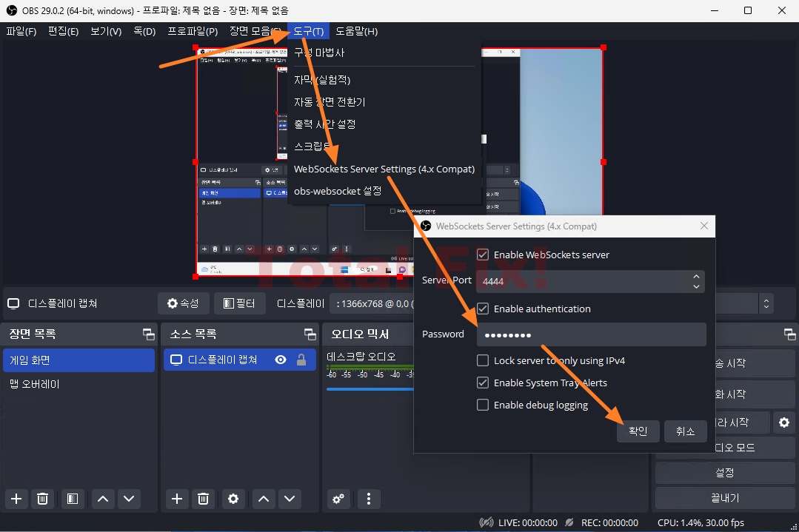Open display selection dropdown arrows
The height and width of the screenshot is (532, 799).
click(x=766, y=304)
